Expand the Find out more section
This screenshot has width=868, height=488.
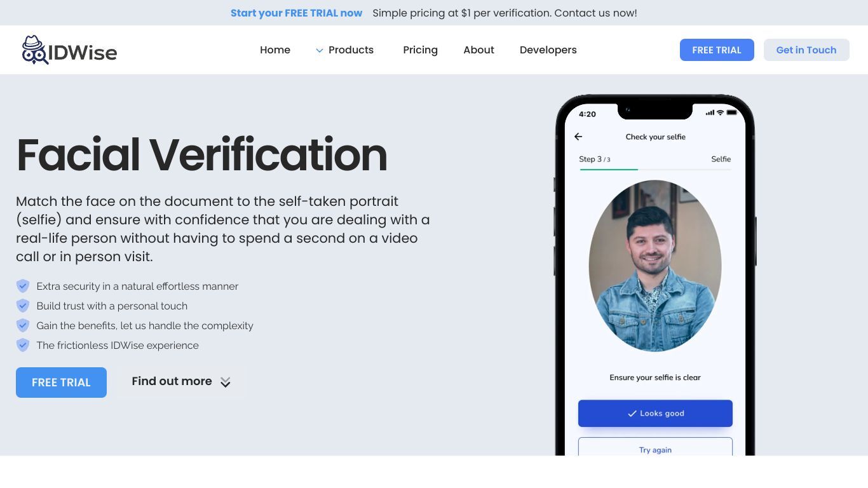pos(181,382)
